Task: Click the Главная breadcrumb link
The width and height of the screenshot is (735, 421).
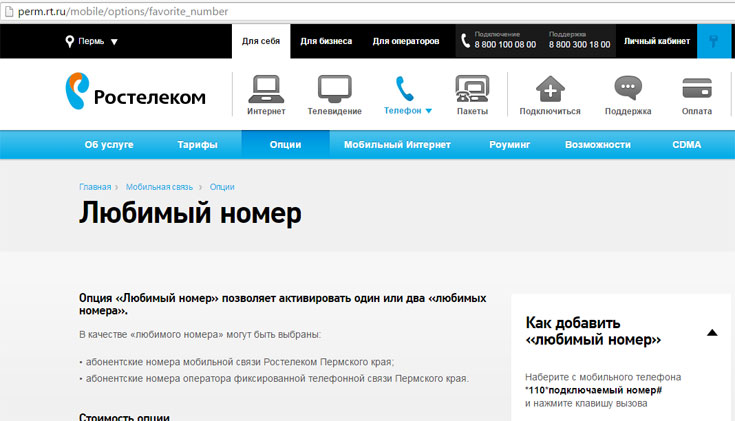Action: pos(95,187)
